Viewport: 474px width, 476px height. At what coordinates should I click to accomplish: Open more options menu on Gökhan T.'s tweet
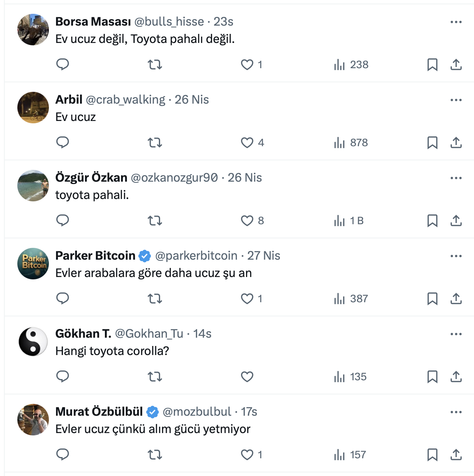[x=456, y=334]
